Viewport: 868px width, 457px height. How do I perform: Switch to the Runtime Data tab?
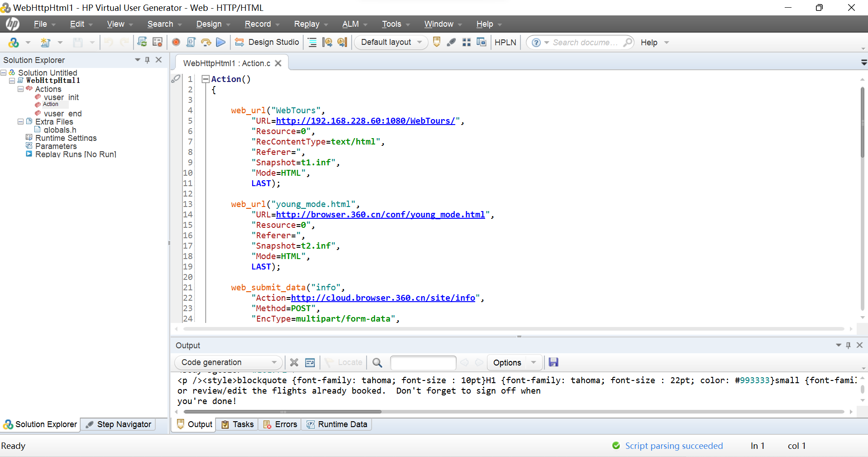(337, 424)
